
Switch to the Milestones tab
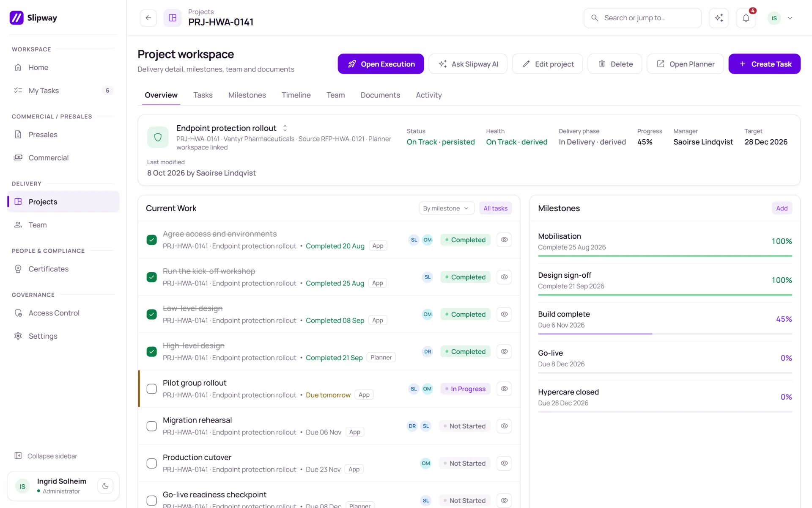[x=247, y=95]
